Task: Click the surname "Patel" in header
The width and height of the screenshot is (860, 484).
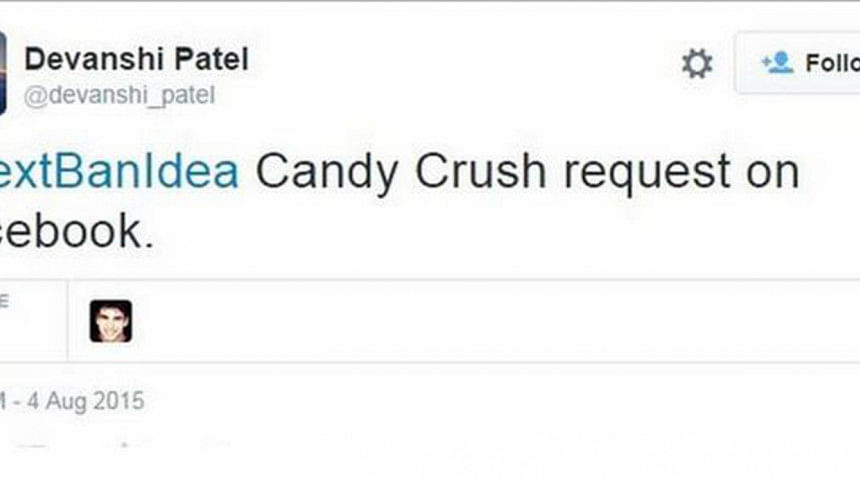Action: [x=215, y=59]
